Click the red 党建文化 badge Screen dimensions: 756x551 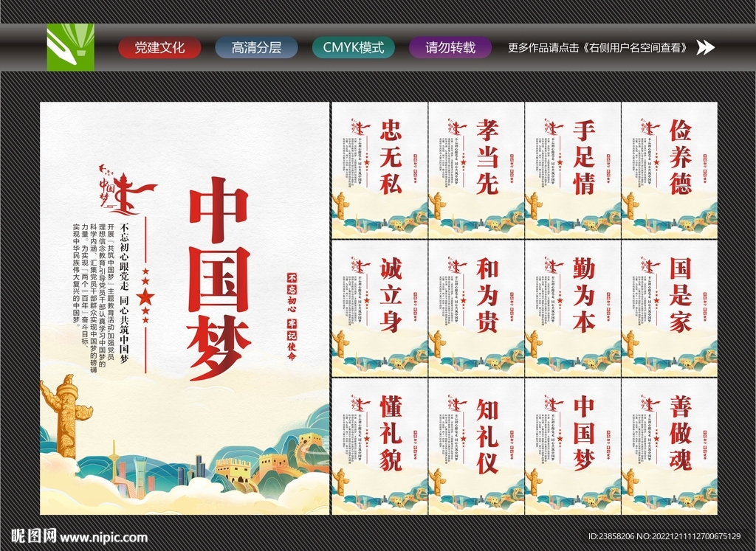159,47
